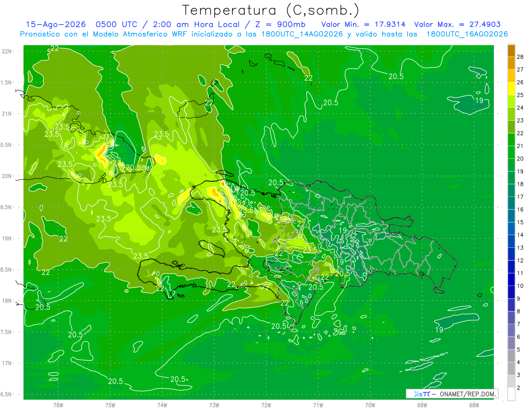Click gray legend swatch between 3 and 4
532x411 pixels.
(x=511, y=368)
